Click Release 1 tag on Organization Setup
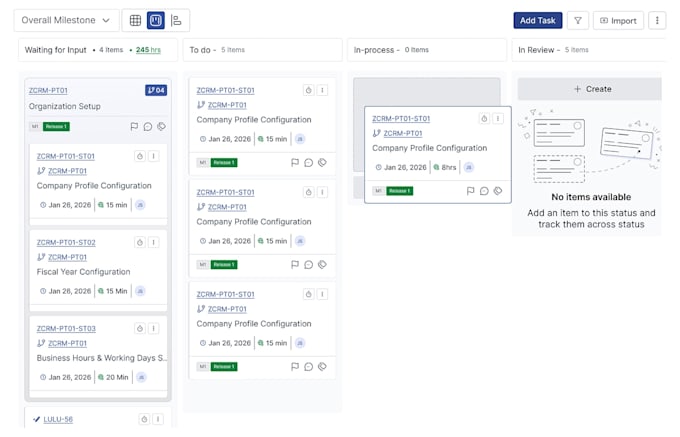Viewport: 680px width, 437px height. point(56,127)
